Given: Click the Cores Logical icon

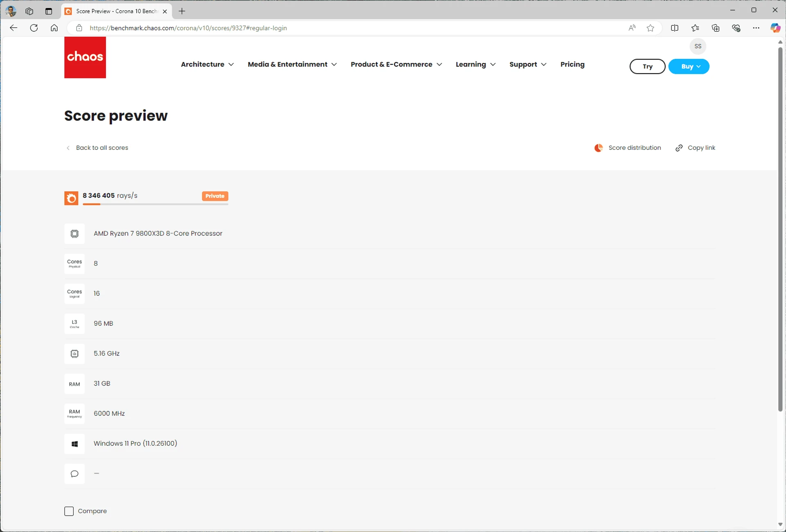Looking at the screenshot, I should 75,293.
